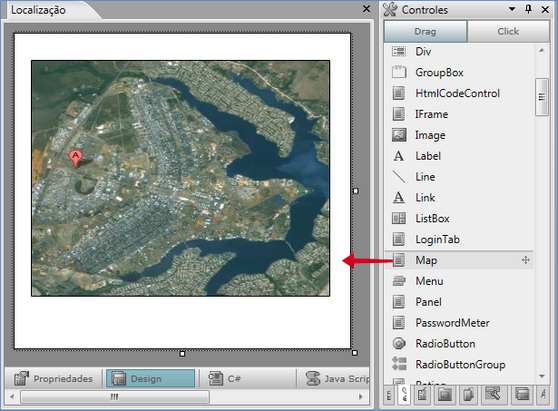558x411 pixels.
Task: Click the 'Map' label text
Action: tap(426, 260)
